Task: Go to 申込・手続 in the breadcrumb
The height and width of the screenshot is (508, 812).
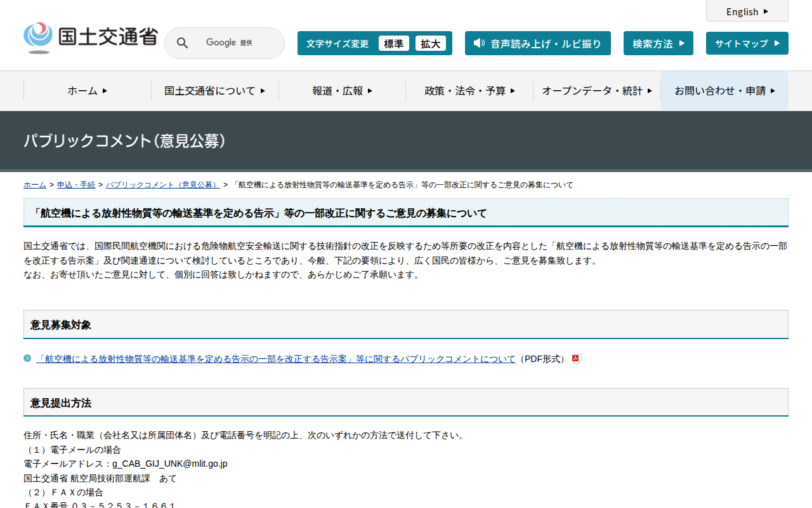Action: pyautogui.click(x=76, y=185)
